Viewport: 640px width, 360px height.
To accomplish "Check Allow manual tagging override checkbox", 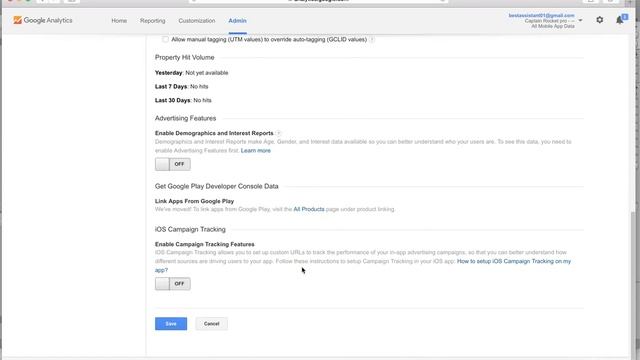I will click(165, 40).
